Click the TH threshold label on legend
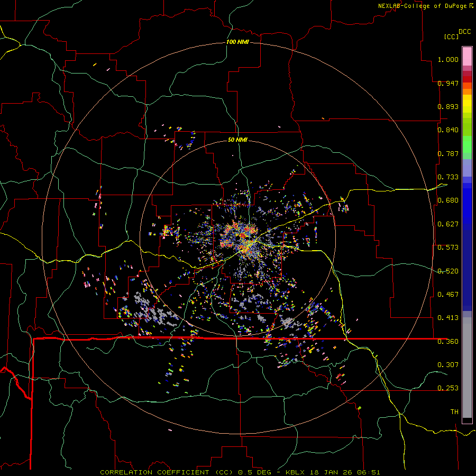 454,412
